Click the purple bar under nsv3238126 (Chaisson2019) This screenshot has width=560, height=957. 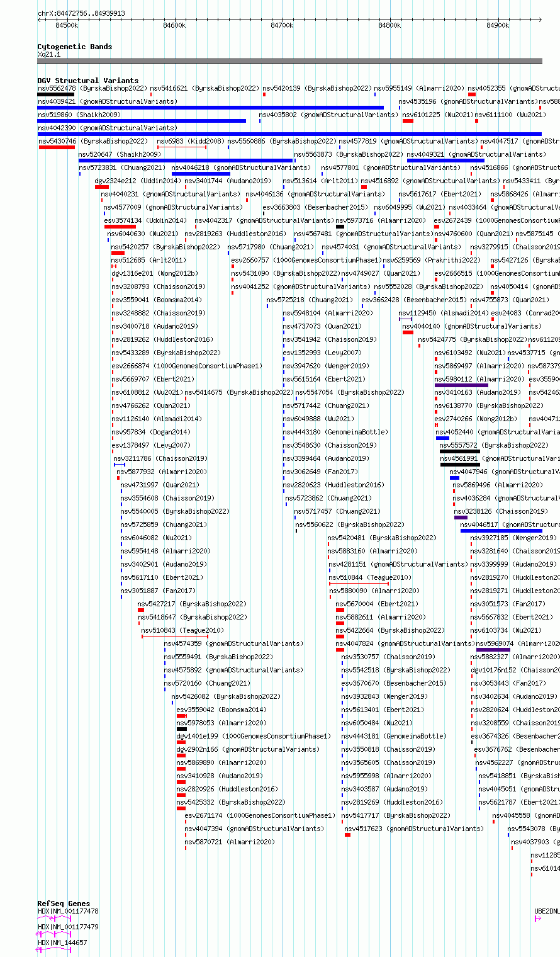(461, 518)
